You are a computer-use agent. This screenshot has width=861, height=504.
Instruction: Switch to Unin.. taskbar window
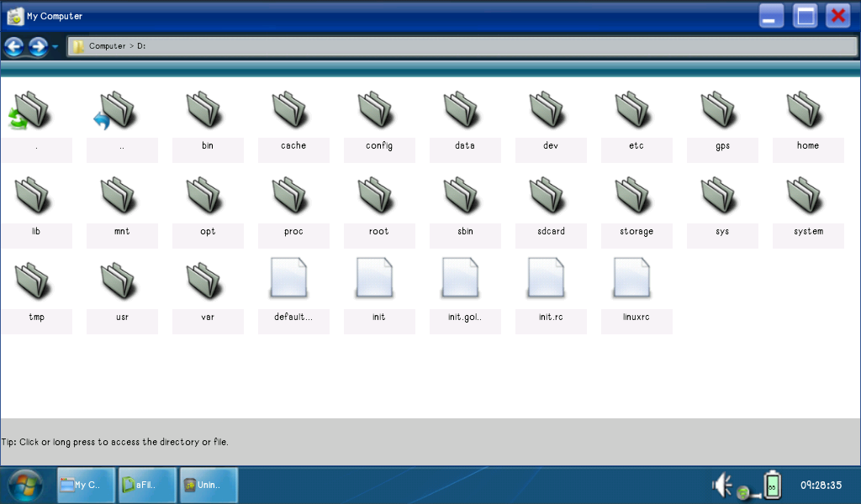coord(209,485)
